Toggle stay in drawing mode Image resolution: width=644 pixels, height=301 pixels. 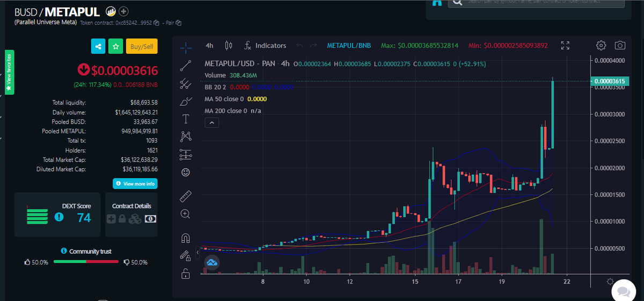click(186, 255)
